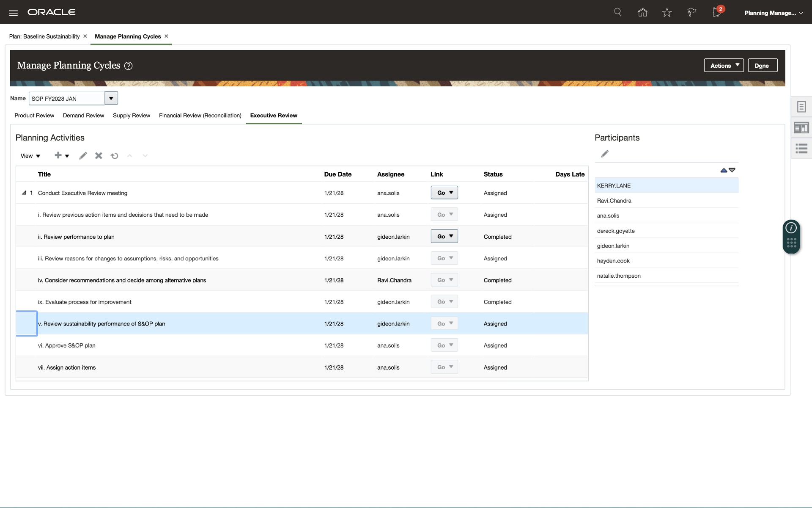
Task: Switch to the Supply Review tab
Action: [x=132, y=116]
